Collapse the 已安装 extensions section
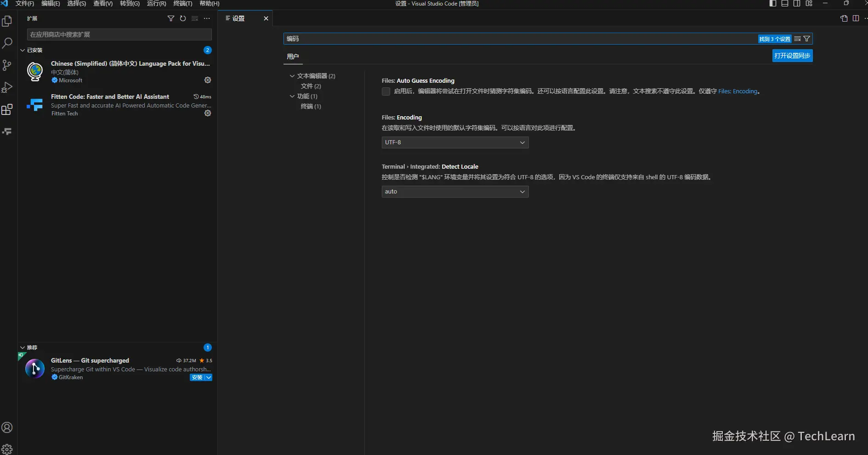 point(23,50)
